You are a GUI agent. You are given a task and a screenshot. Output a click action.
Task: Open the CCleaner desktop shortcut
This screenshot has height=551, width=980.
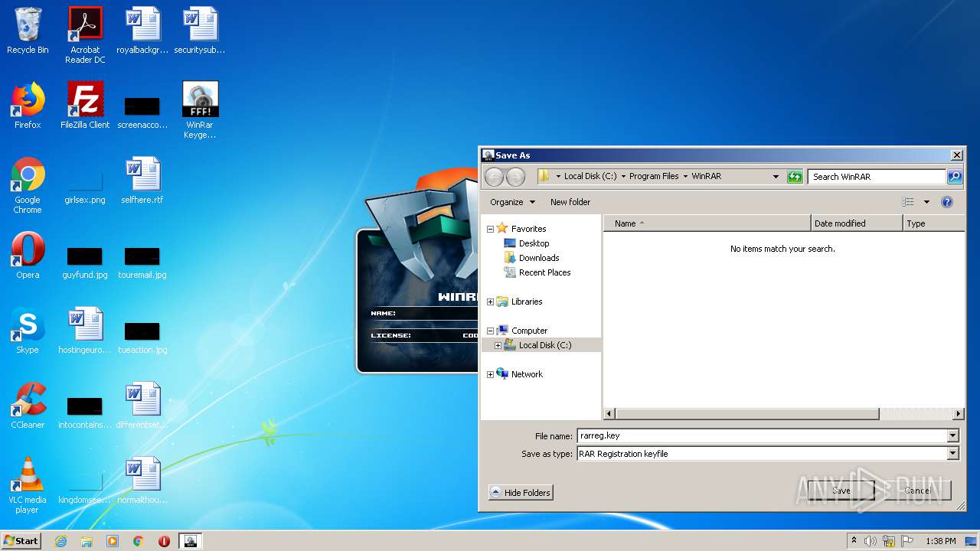[28, 406]
